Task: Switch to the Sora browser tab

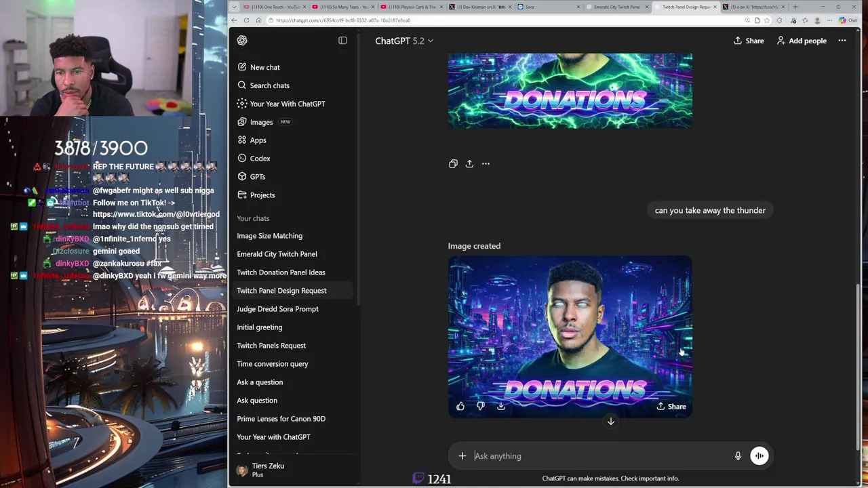Action: tap(548, 7)
